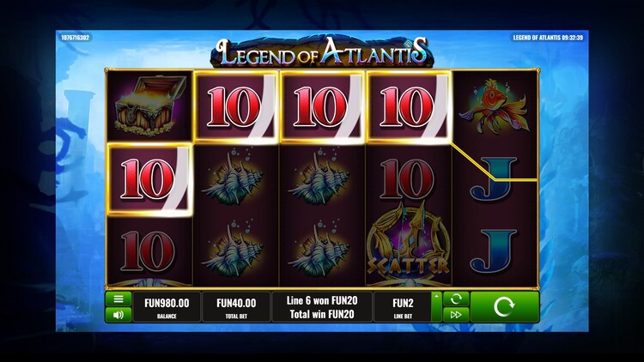This screenshot has height=362, width=644.
Task: Click the seashell in reel two middle row
Action: 235,178
